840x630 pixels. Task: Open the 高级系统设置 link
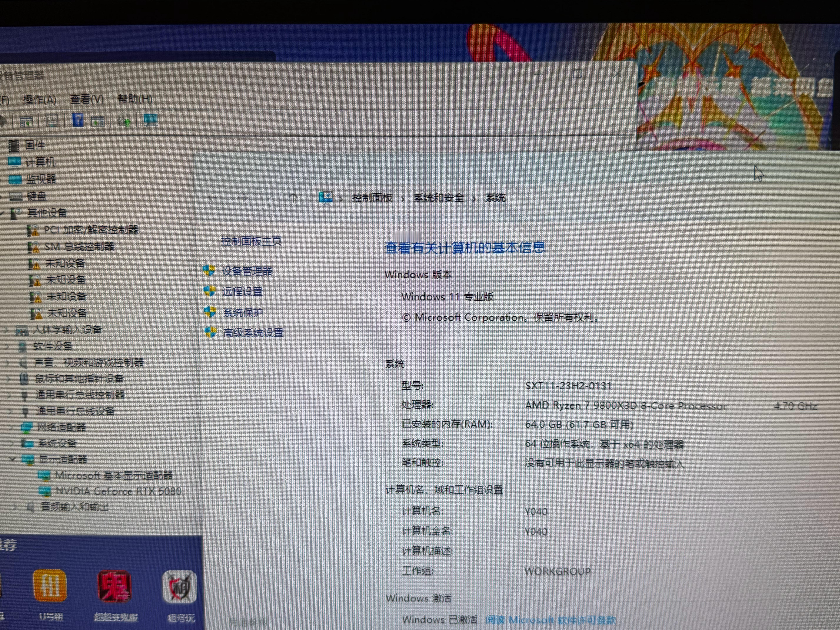253,333
